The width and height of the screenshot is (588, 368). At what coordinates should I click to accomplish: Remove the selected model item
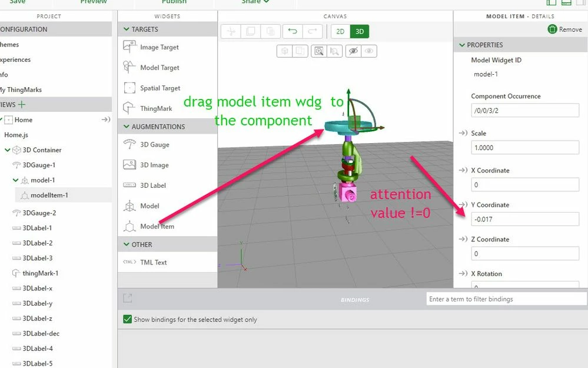coord(564,29)
